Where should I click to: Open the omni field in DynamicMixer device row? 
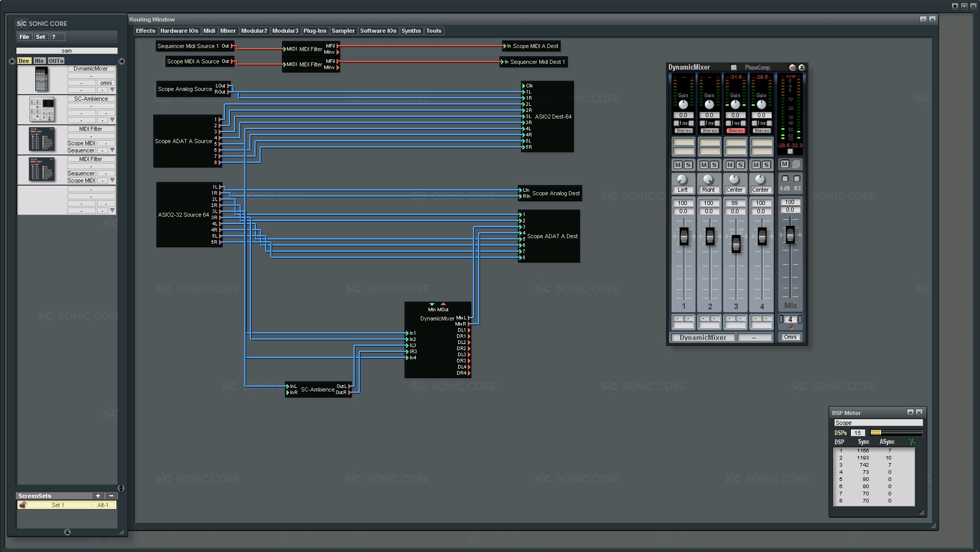tap(106, 83)
